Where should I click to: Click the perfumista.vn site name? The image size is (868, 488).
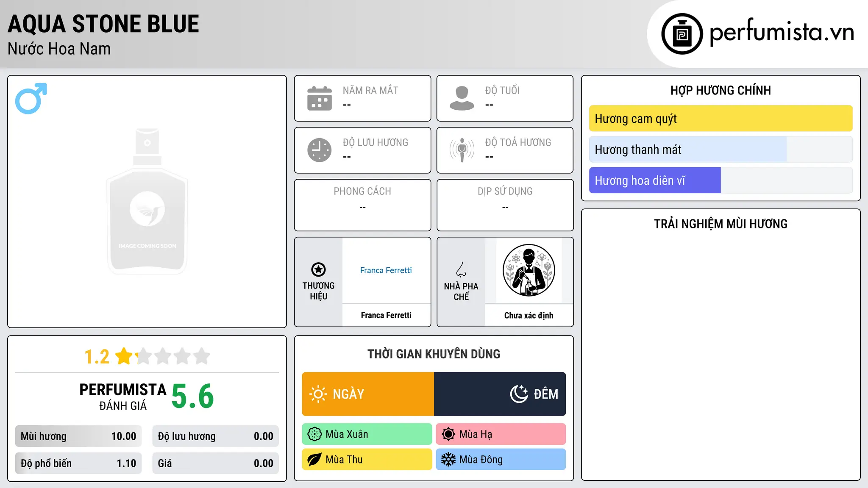[782, 32]
